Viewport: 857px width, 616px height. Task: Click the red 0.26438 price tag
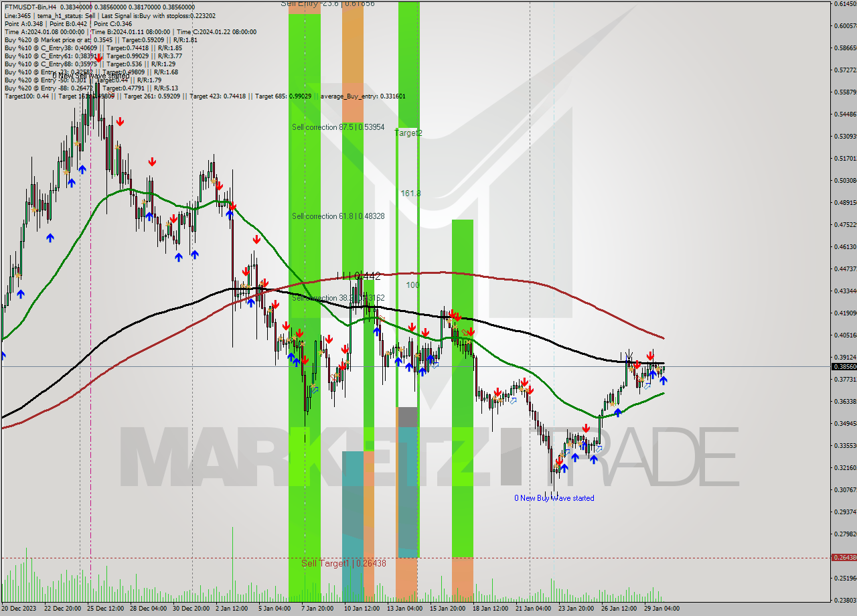pyautogui.click(x=844, y=557)
